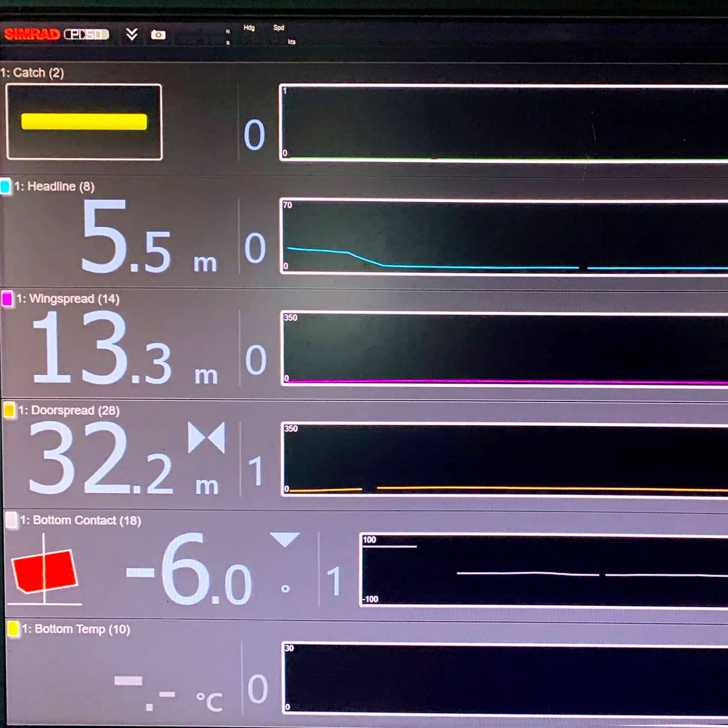Toggle the white Bottom Contact channel indicator
Viewport: 728px width, 728px height.
[x=10, y=520]
